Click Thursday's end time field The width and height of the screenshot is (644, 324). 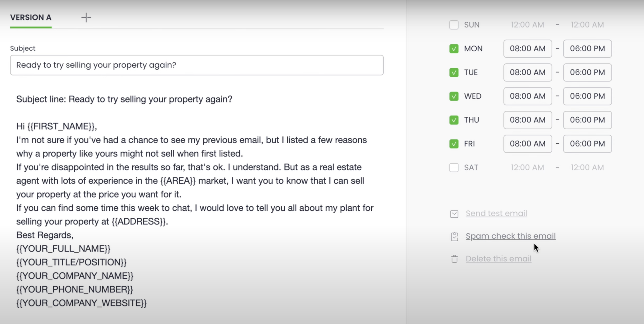587,120
